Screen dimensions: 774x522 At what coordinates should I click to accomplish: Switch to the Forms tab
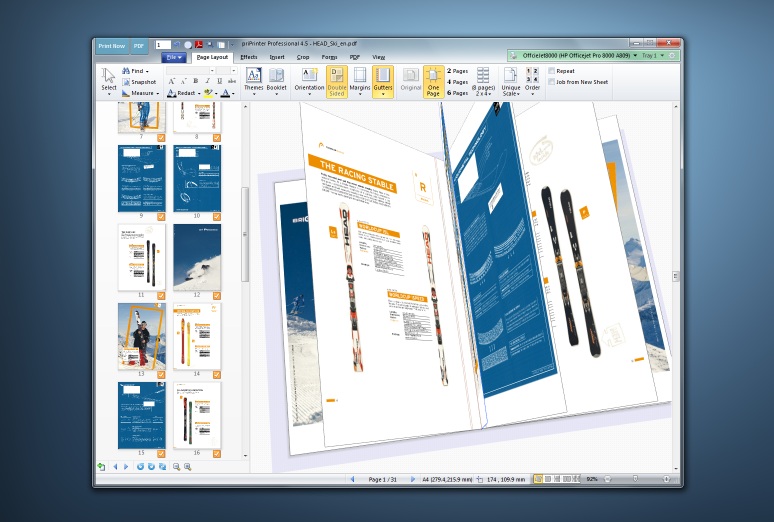(x=329, y=57)
